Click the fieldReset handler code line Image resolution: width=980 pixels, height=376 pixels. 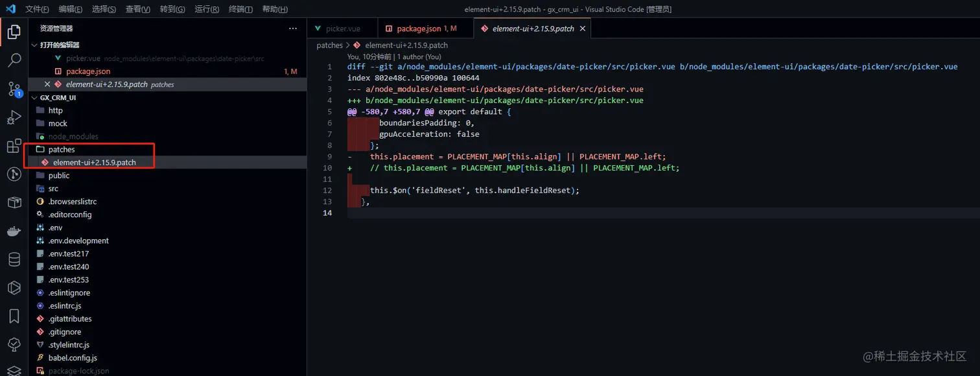click(474, 191)
